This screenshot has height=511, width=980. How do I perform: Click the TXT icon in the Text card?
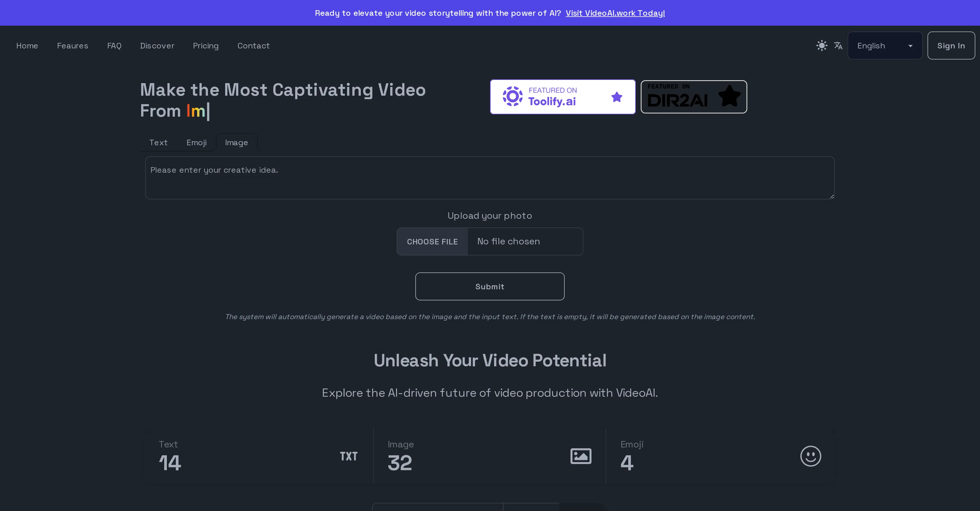349,456
